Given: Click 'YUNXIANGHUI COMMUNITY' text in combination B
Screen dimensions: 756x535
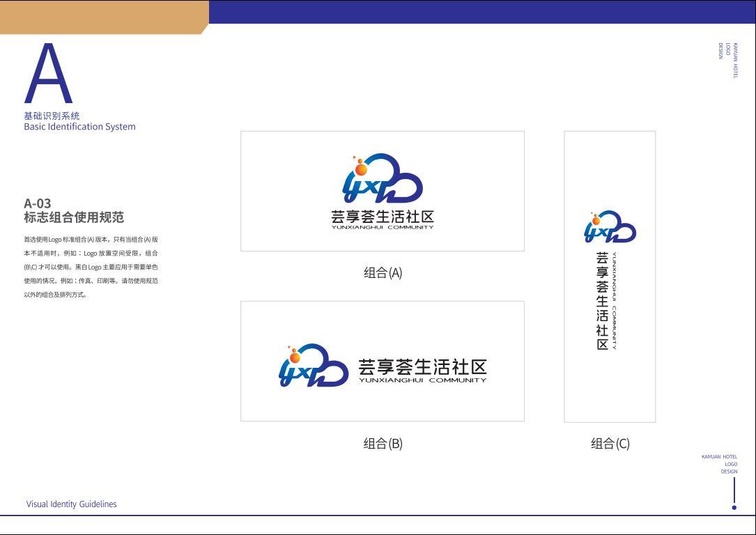Looking at the screenshot, I should coord(422,380).
